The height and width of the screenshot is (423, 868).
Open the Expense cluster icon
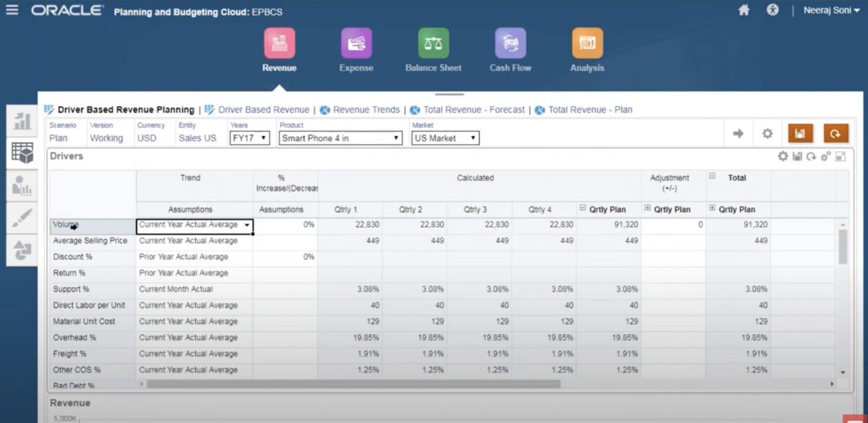356,43
